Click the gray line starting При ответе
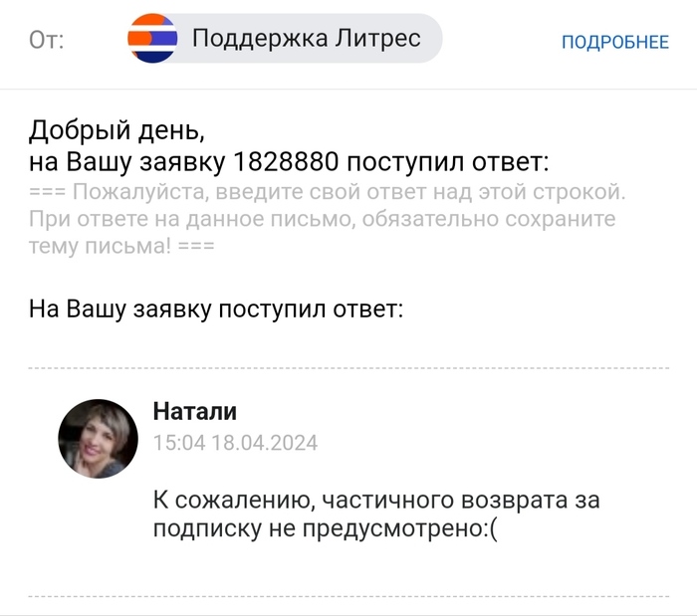The image size is (697, 616). [x=323, y=218]
